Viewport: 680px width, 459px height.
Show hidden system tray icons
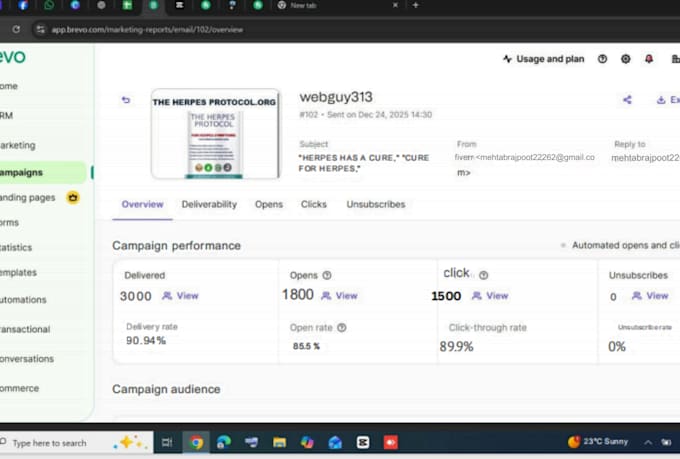pyautogui.click(x=648, y=442)
